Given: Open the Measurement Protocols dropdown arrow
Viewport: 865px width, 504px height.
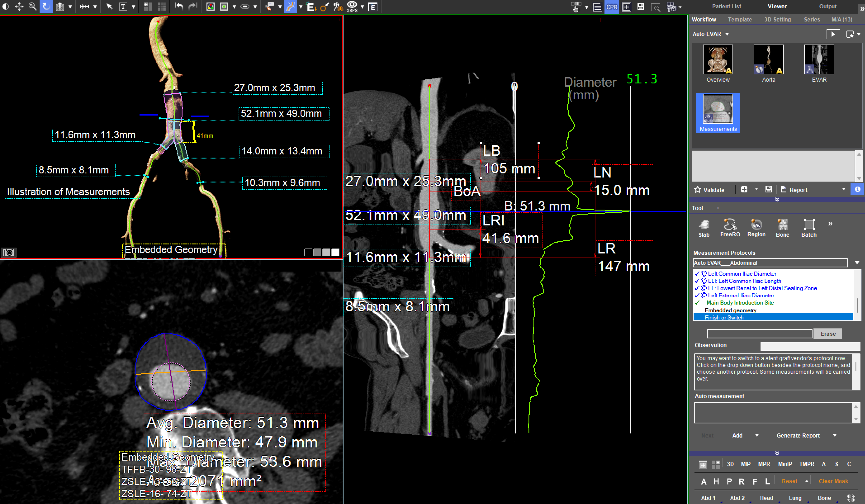Looking at the screenshot, I should coord(857,263).
